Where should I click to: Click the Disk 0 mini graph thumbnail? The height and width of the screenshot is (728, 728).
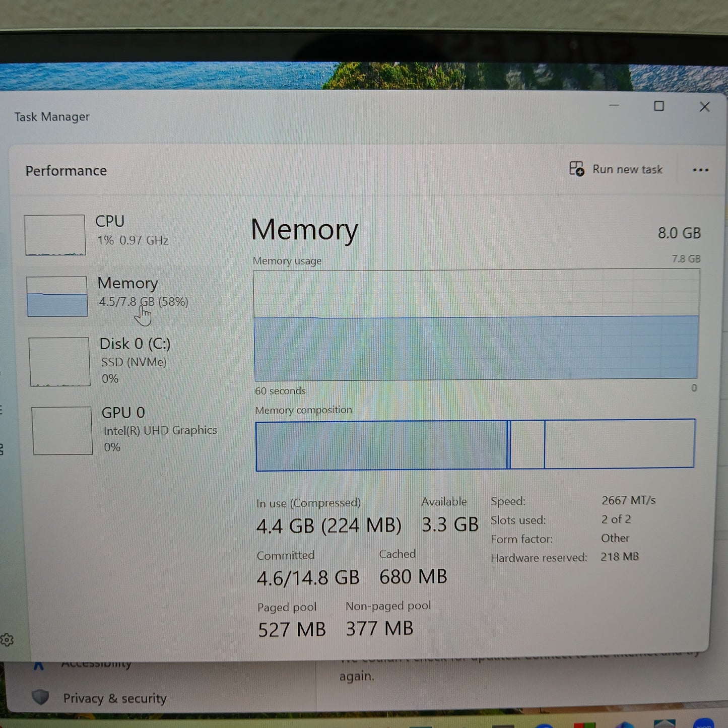click(59, 362)
